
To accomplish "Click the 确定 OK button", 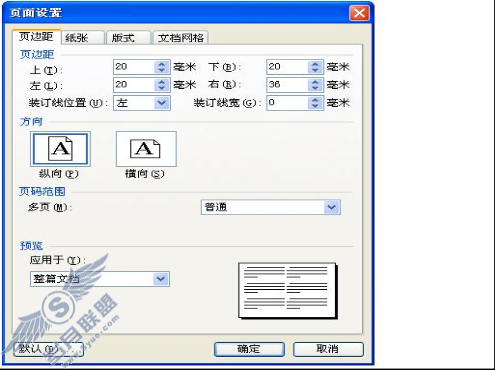I will click(x=249, y=349).
